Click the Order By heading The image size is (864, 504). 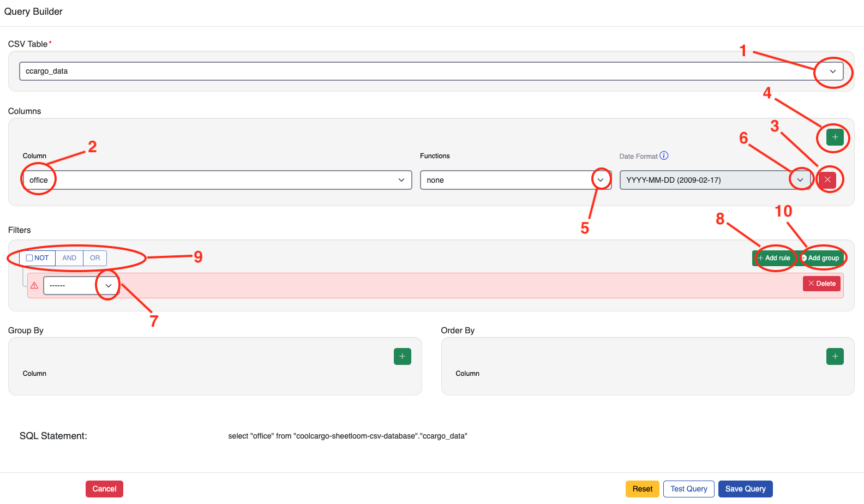(x=458, y=331)
